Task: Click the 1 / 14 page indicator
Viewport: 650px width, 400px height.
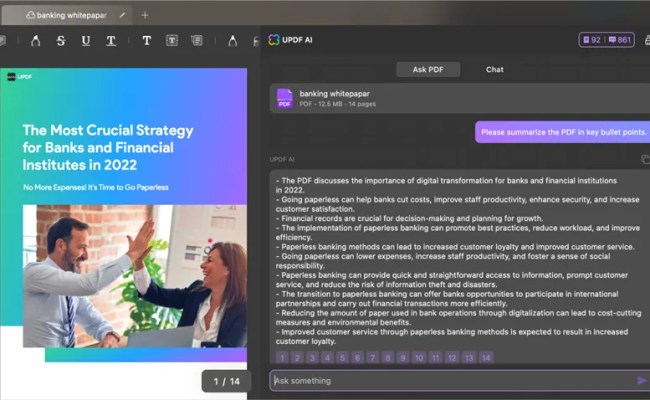Action: 226,381
